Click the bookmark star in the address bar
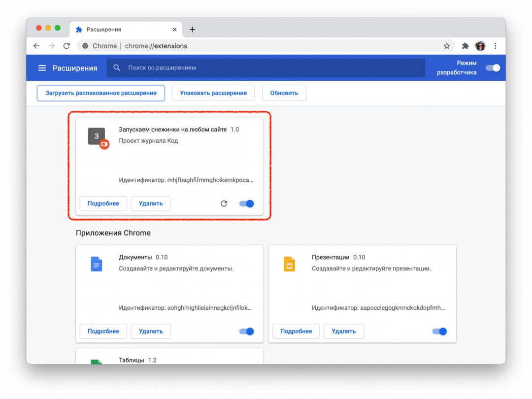Image resolution: width=532 pixels, height=399 pixels. [x=446, y=45]
